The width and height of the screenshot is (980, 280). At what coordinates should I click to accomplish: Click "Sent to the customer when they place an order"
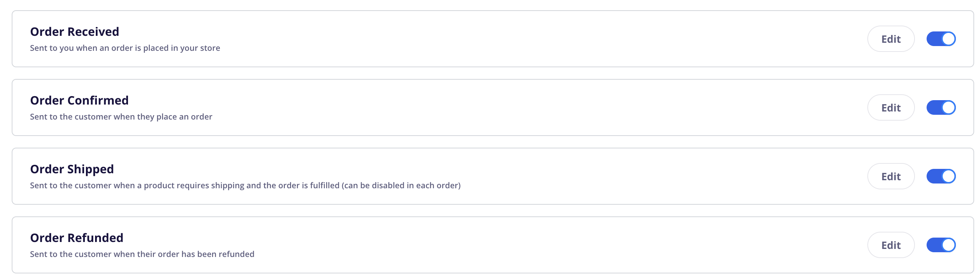[x=121, y=117]
